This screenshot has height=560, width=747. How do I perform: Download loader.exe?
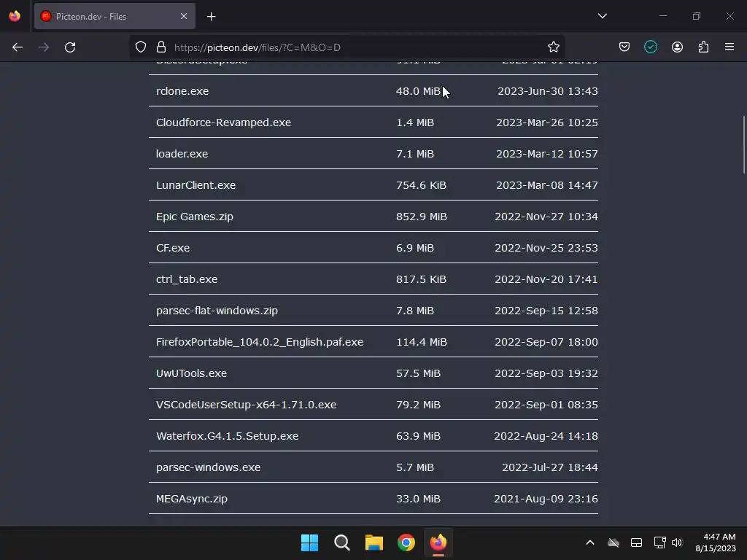[x=182, y=154]
